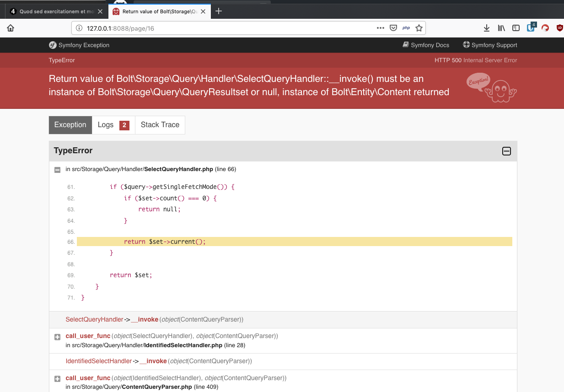
Task: Bookmark this page with star icon
Action: [x=419, y=28]
